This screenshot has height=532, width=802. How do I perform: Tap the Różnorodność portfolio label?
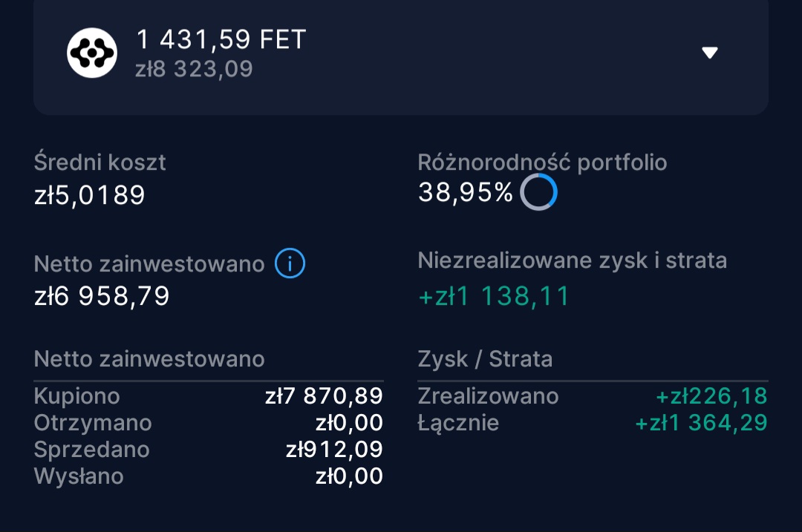[x=542, y=162]
